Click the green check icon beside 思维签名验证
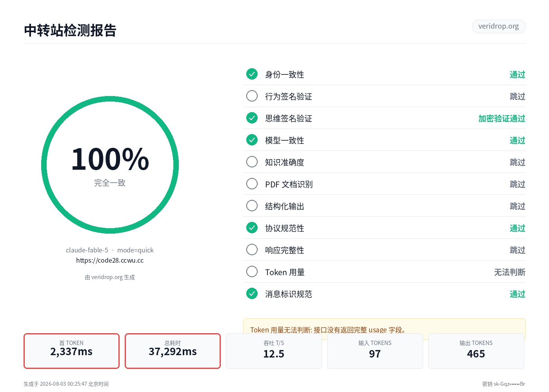 point(252,118)
